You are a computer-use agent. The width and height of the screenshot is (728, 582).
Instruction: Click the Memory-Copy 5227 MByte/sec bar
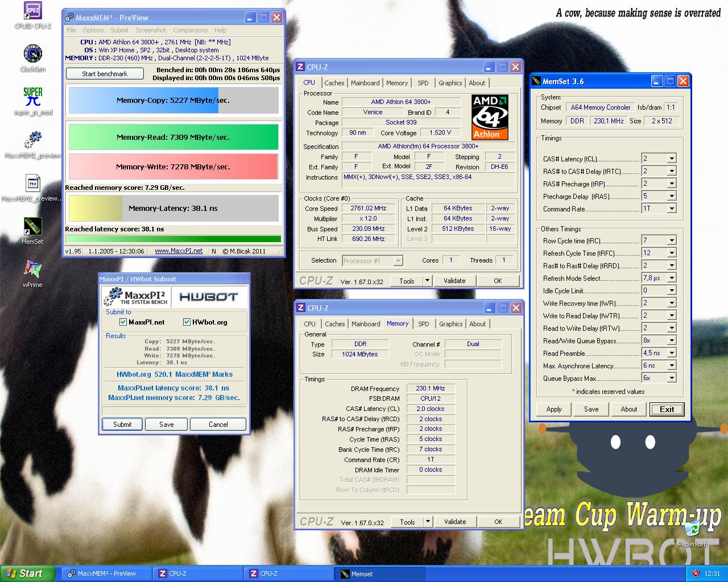[173, 100]
